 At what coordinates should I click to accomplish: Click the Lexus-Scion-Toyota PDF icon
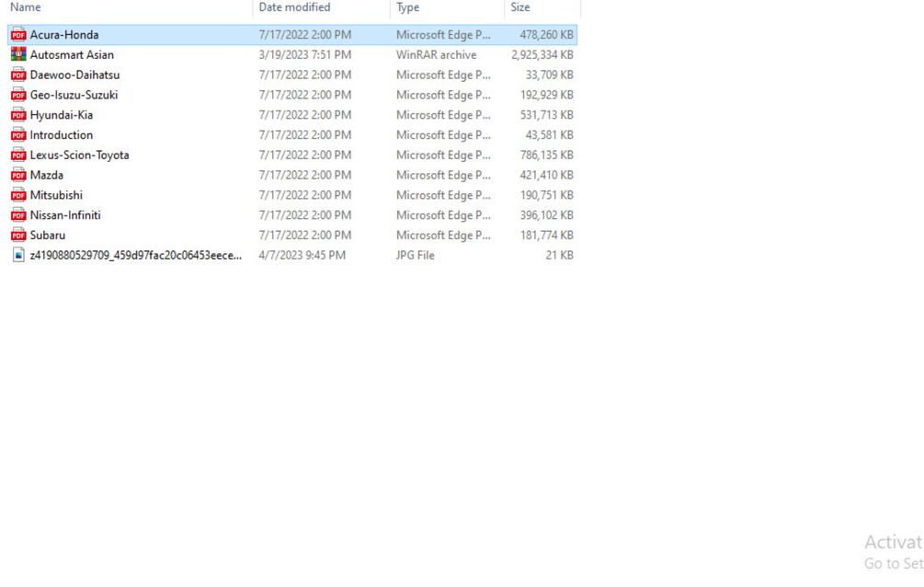[x=18, y=155]
